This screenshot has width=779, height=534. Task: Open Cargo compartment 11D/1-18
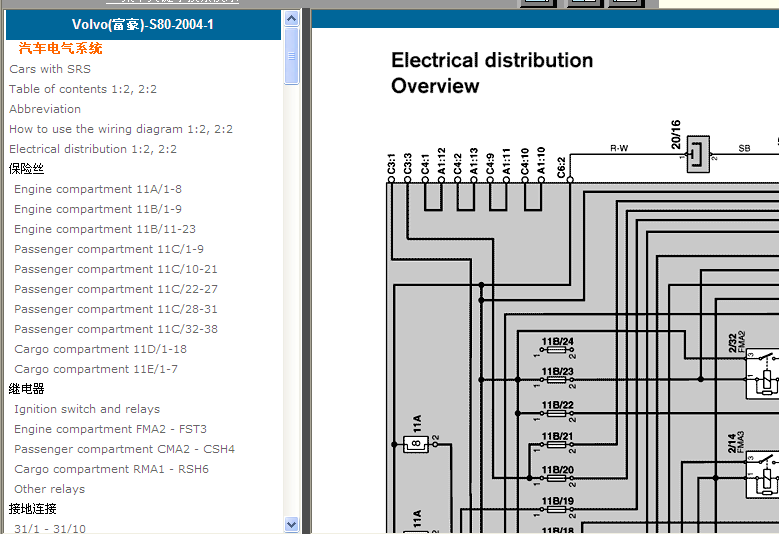100,349
